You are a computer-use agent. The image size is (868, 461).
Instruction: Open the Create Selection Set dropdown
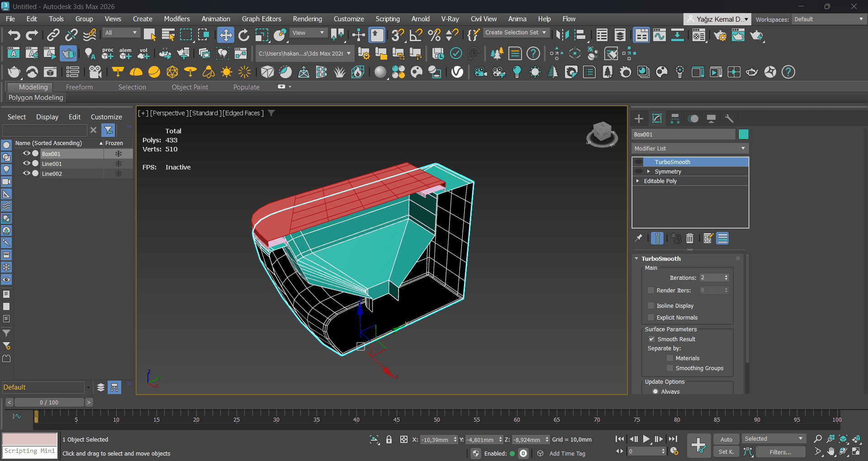[516, 33]
